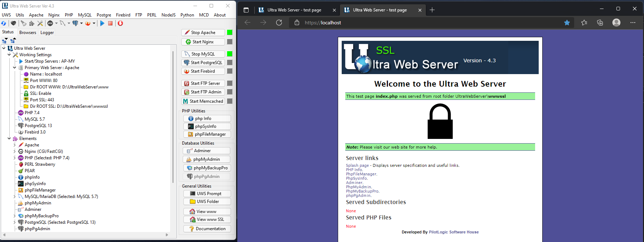644x242 pixels.
Task: Click the tree panel horizontal scrollbar
Action: click(x=85, y=235)
